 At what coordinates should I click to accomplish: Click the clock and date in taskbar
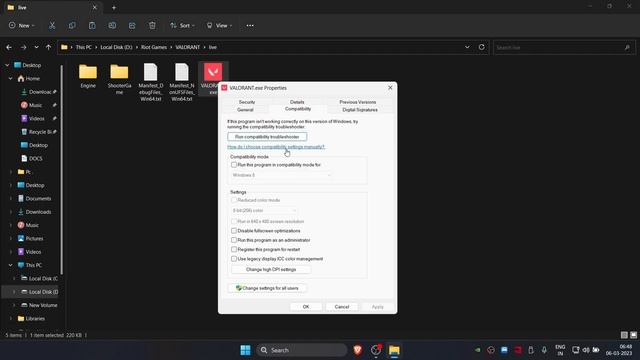pos(620,350)
